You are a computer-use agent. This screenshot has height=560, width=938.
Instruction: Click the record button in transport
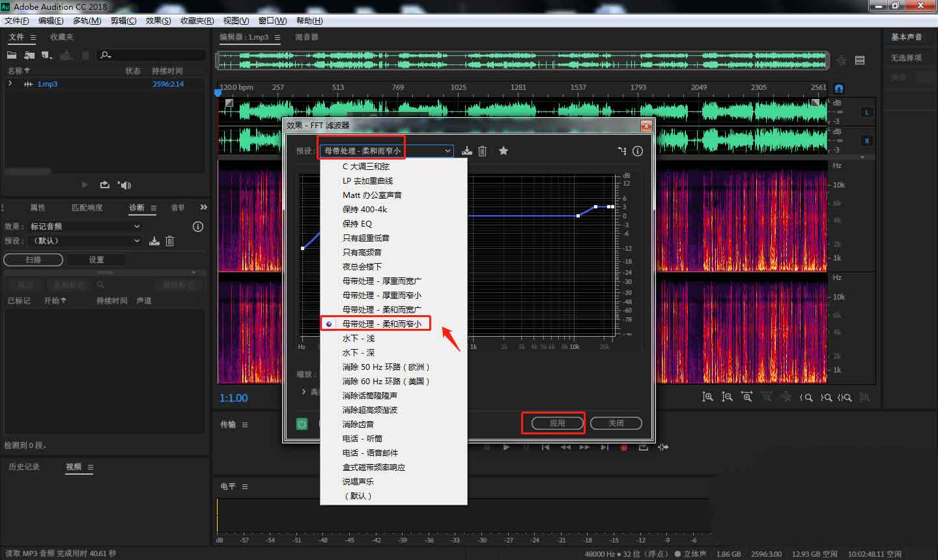(624, 447)
